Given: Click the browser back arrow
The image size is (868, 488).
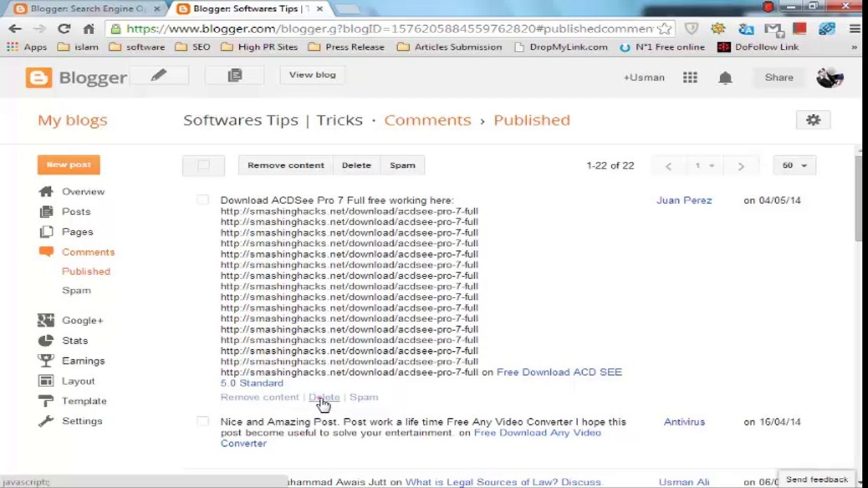Looking at the screenshot, I should [15, 28].
